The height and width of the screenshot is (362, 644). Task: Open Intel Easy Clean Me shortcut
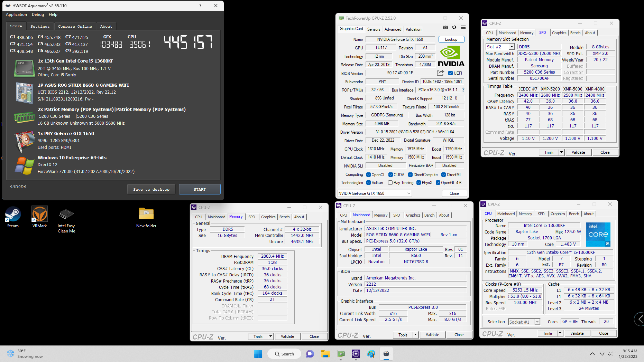66,221
